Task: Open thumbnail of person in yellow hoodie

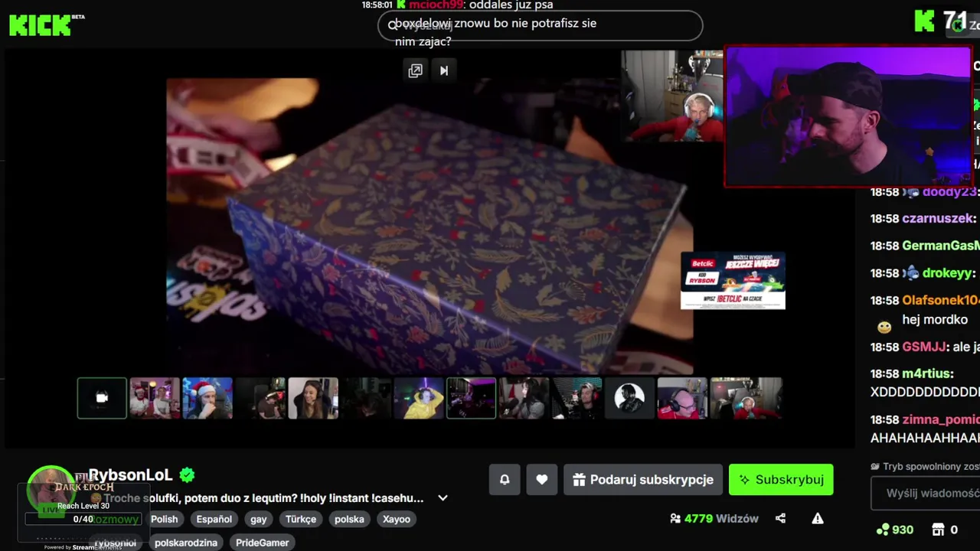Action: pos(419,398)
